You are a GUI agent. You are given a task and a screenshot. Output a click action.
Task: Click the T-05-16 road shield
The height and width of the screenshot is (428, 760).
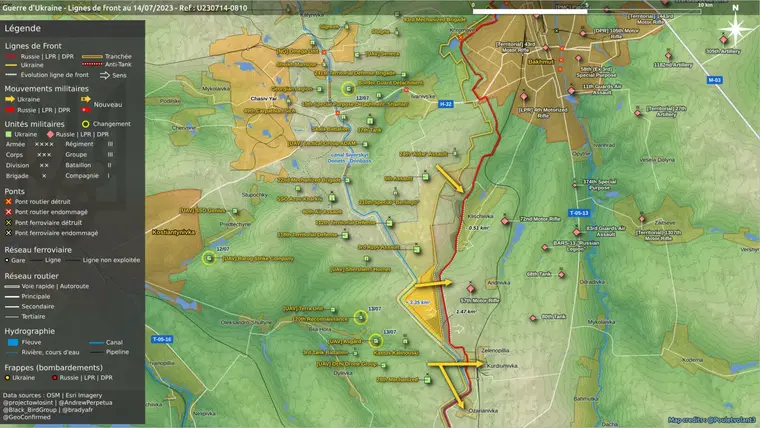point(162,339)
